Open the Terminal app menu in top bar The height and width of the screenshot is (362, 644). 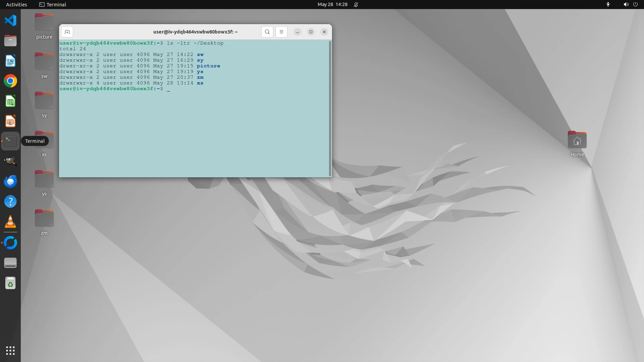click(53, 4)
